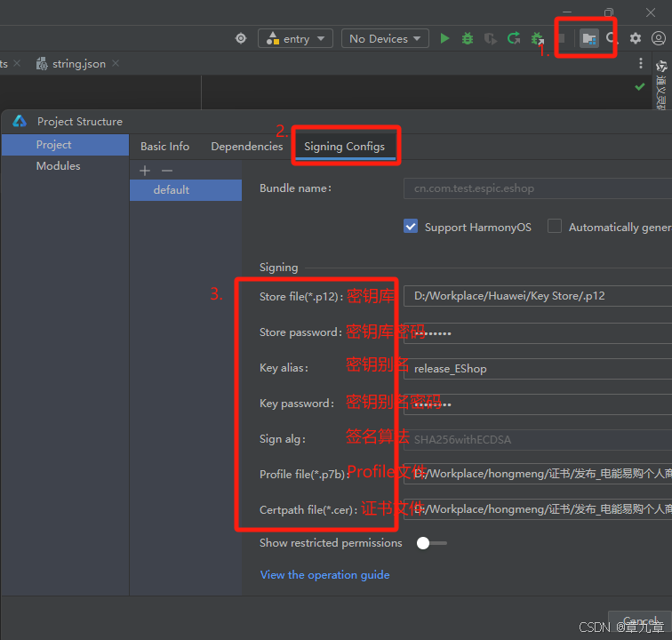This screenshot has width=672, height=640.
Task: Open the No Devices dropdown
Action: pyautogui.click(x=385, y=38)
